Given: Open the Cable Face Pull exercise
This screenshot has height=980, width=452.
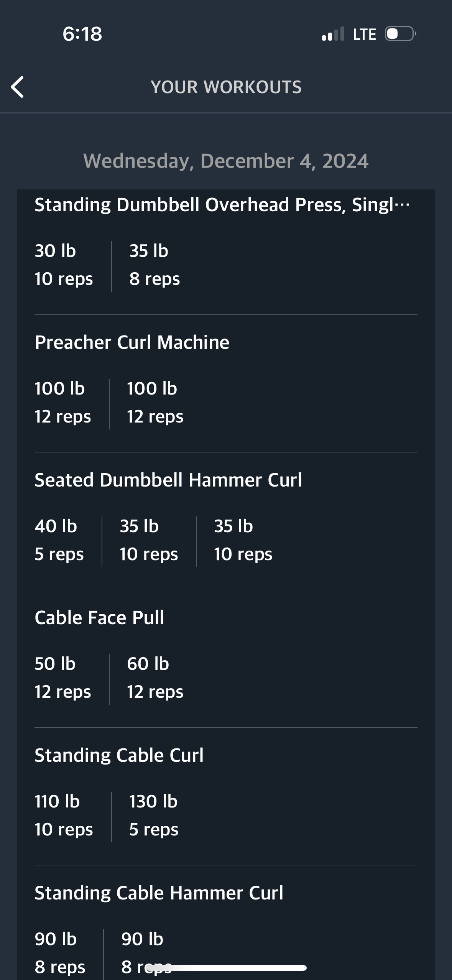Looking at the screenshot, I should coord(99,617).
